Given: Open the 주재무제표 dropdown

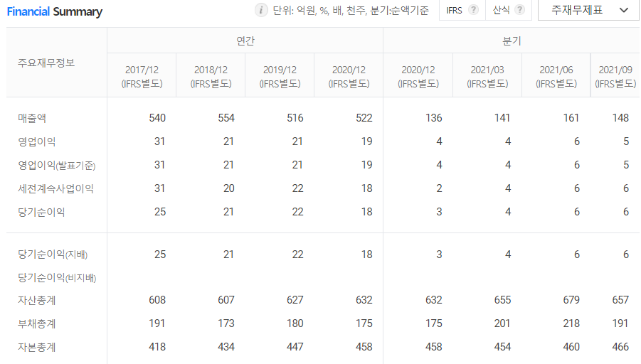Looking at the screenshot, I should coord(588,10).
